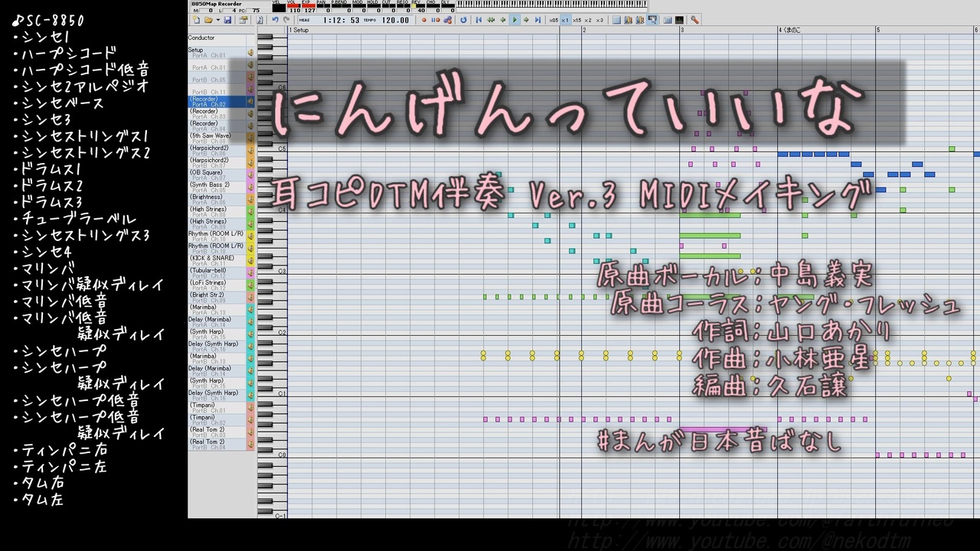The width and height of the screenshot is (980, 551).
Task: Click the C4 key on the piano keyboard
Action: click(x=272, y=209)
